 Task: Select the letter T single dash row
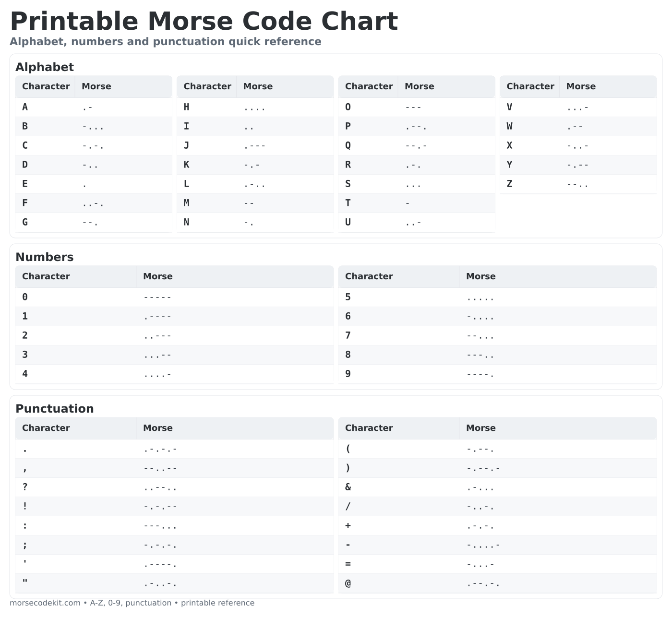[417, 203]
